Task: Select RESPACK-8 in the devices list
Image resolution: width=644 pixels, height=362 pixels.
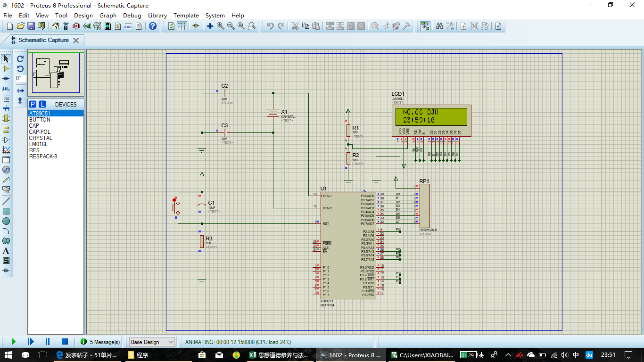Action: coord(56,156)
